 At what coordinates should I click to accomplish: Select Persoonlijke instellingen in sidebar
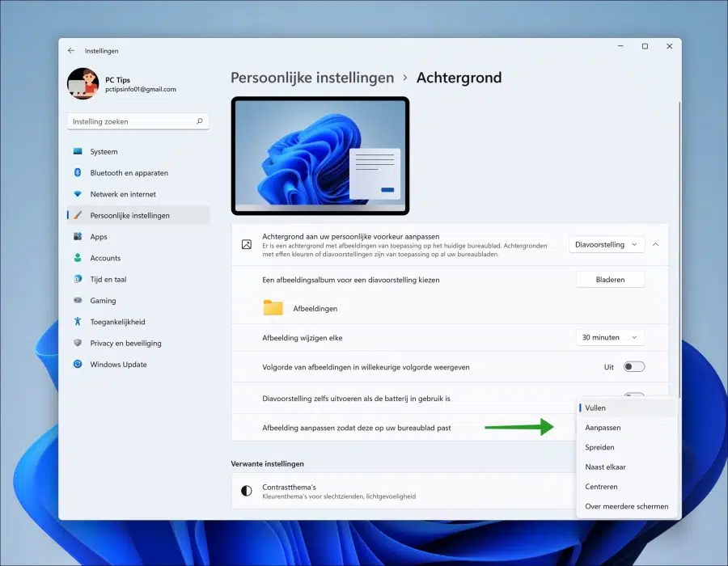[x=138, y=215]
